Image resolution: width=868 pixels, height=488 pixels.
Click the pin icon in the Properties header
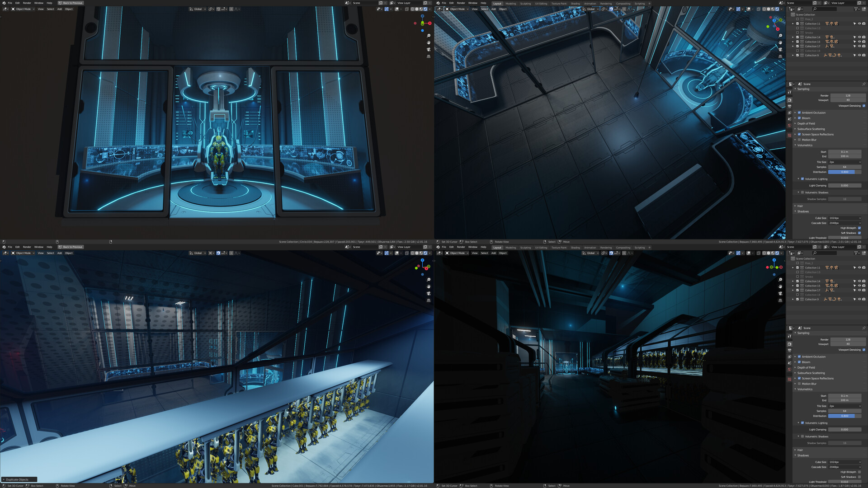(x=864, y=84)
